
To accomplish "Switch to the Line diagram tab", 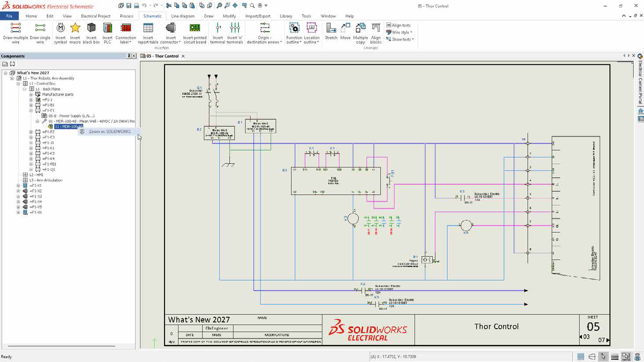I will [183, 16].
